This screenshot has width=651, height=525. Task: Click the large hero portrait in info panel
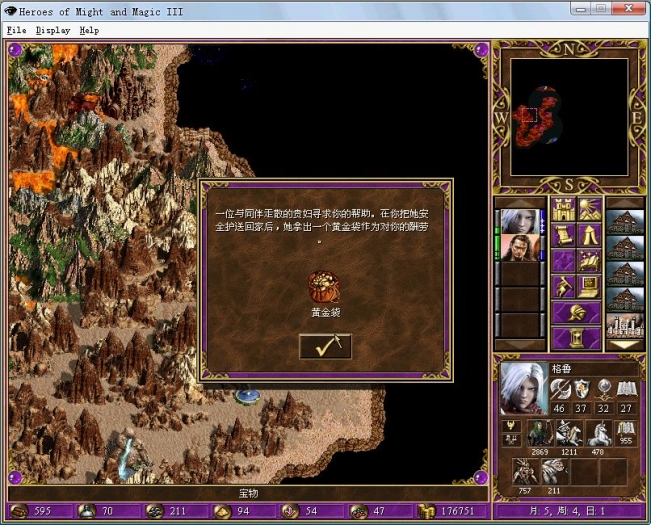click(x=524, y=388)
